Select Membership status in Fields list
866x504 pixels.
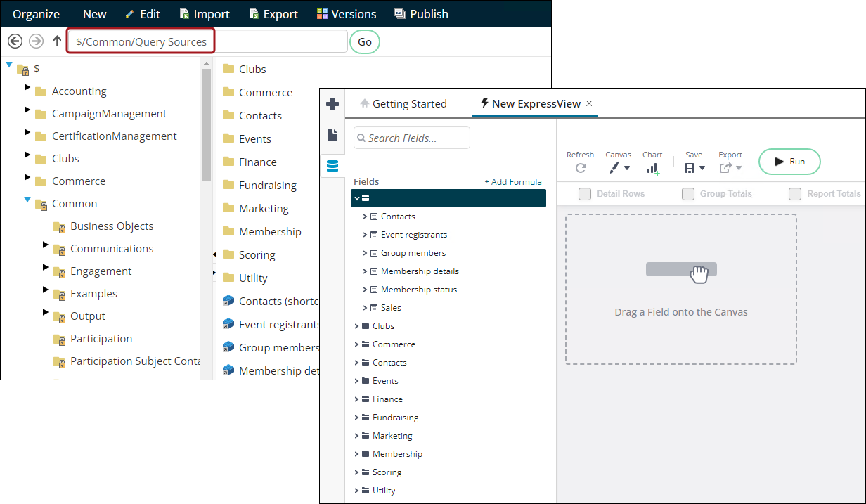(419, 290)
